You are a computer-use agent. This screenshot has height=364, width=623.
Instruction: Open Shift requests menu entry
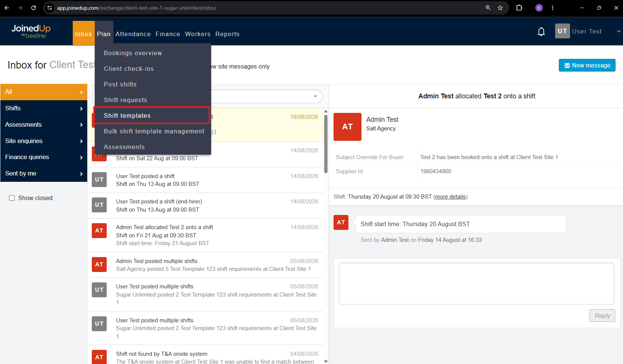coord(153,100)
